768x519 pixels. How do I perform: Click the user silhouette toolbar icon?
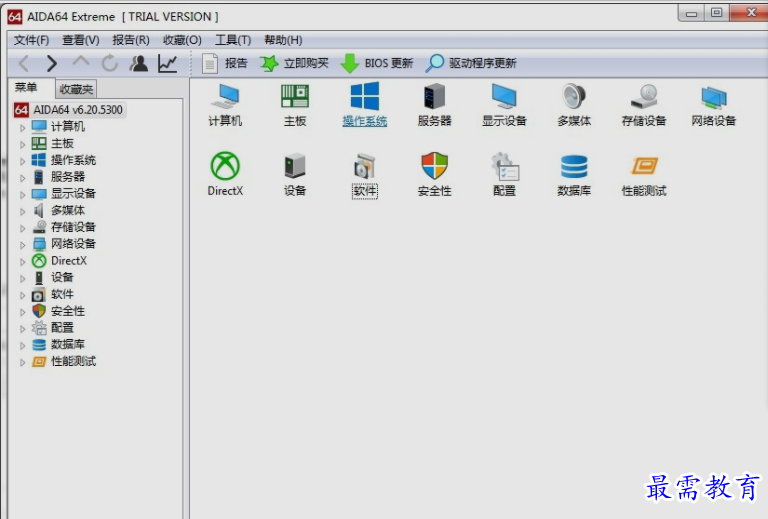[139, 64]
